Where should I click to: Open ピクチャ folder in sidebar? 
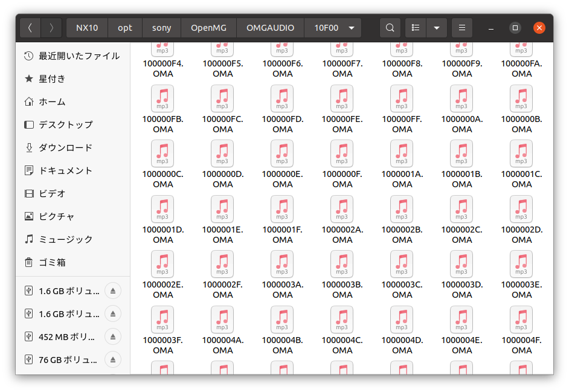pyautogui.click(x=72, y=216)
